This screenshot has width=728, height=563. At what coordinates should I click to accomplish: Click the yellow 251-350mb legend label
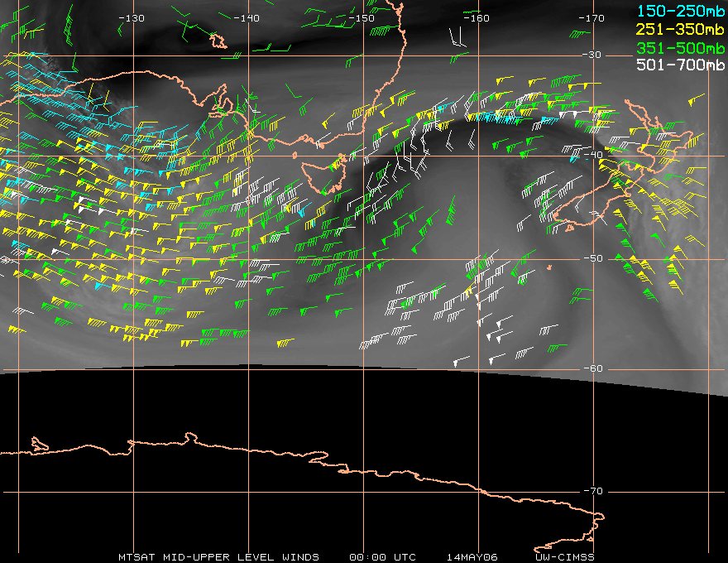(680, 29)
